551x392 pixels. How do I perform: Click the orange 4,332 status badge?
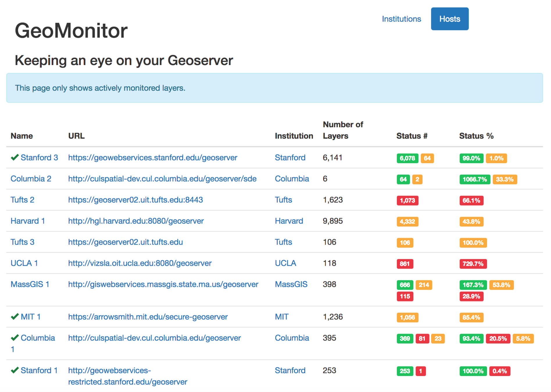click(x=407, y=222)
